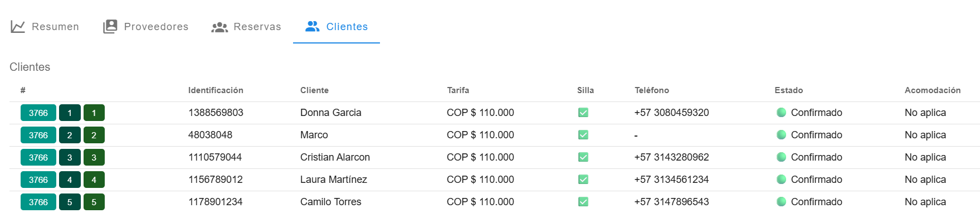Viewport: 980px width, 213px height.
Task: Toggle the Silla checkbox for Cristian Alarcon
Action: click(x=583, y=157)
